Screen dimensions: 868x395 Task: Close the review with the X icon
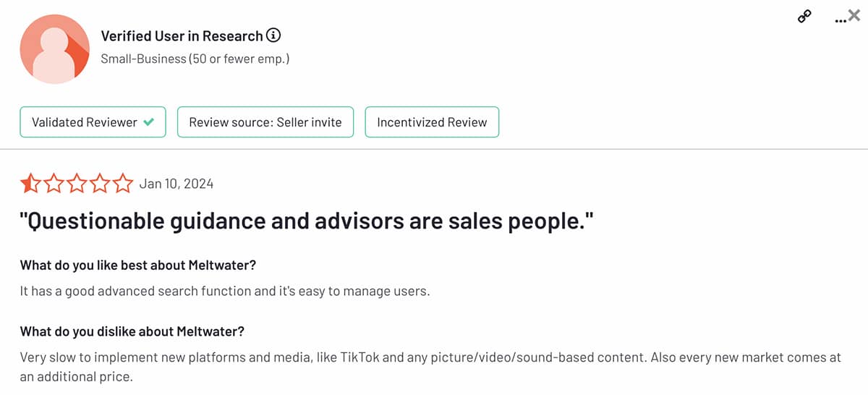coord(854,16)
